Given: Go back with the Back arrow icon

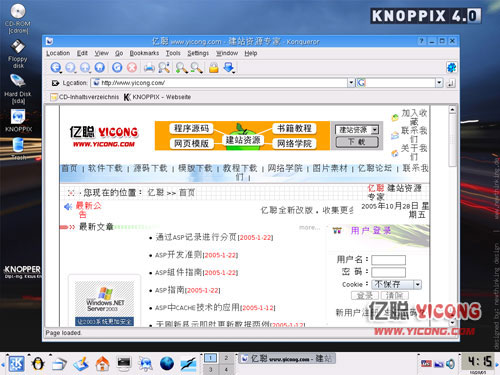Looking at the screenshot, I should (x=56, y=68).
